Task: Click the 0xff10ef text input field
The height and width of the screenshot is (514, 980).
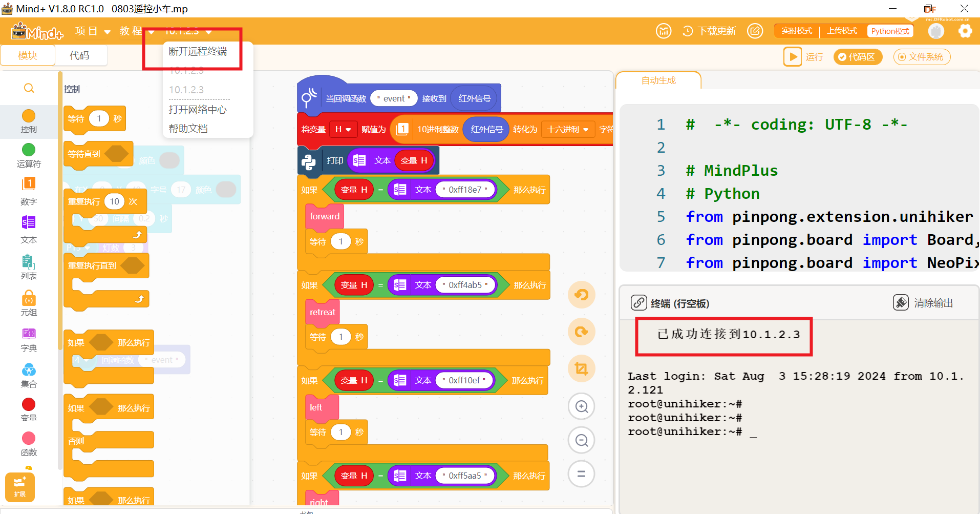Action: pyautogui.click(x=464, y=380)
